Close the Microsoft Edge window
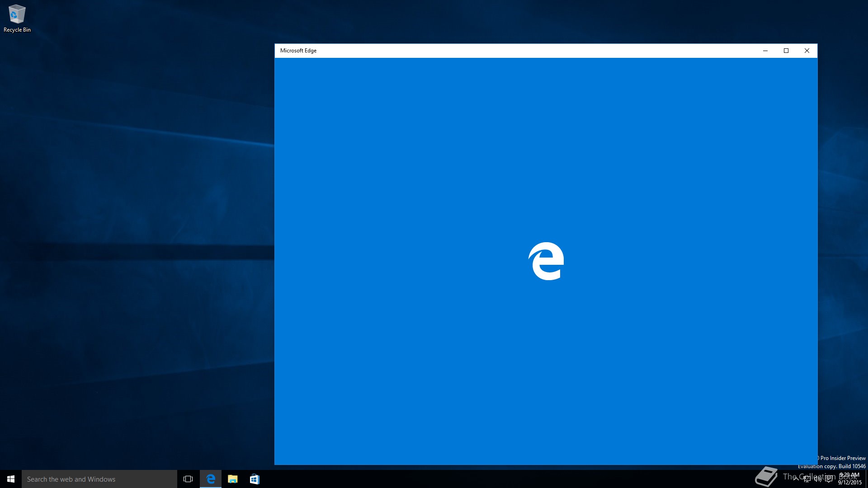Viewport: 868px width, 488px height. coord(807,51)
